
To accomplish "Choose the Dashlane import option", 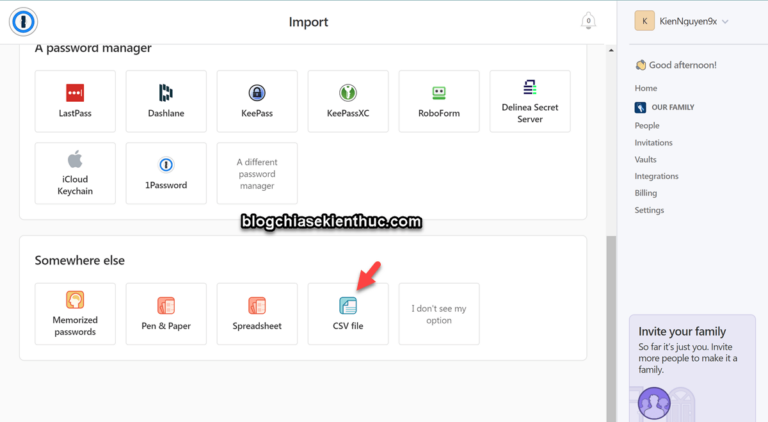I will pos(166,101).
